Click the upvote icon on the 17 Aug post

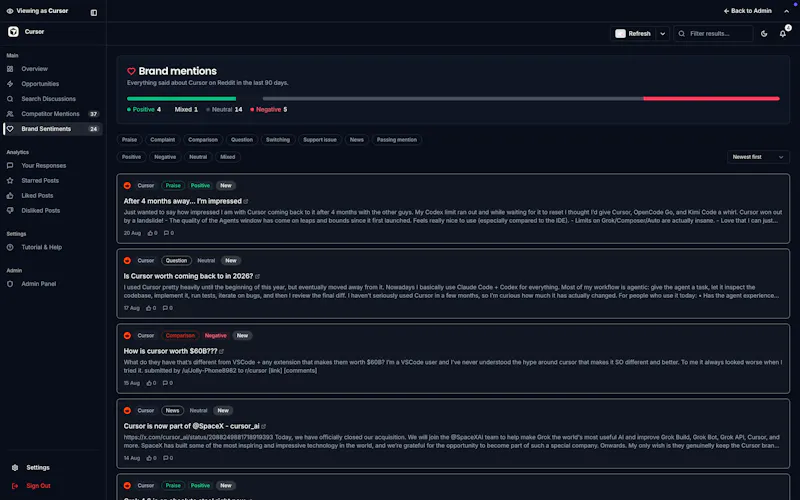pos(148,308)
